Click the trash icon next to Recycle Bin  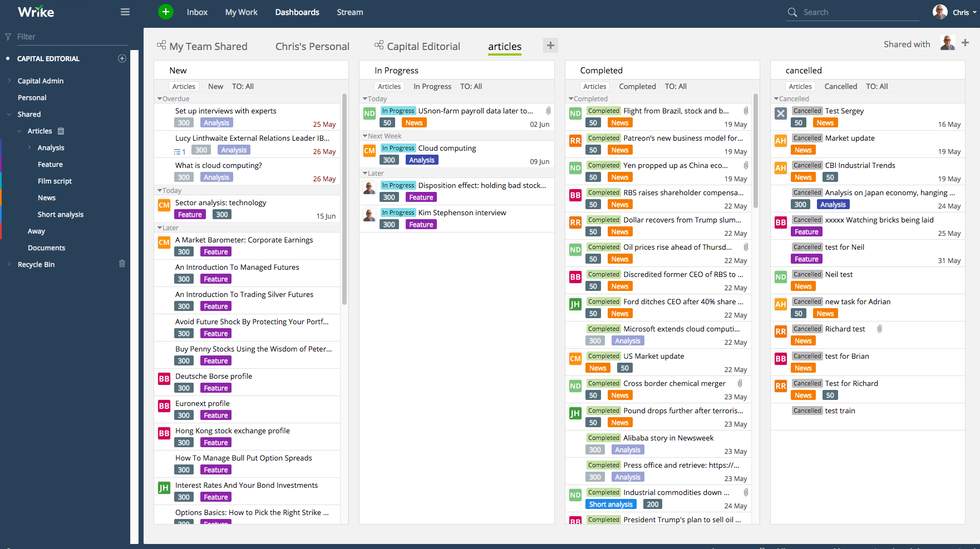pyautogui.click(x=122, y=264)
